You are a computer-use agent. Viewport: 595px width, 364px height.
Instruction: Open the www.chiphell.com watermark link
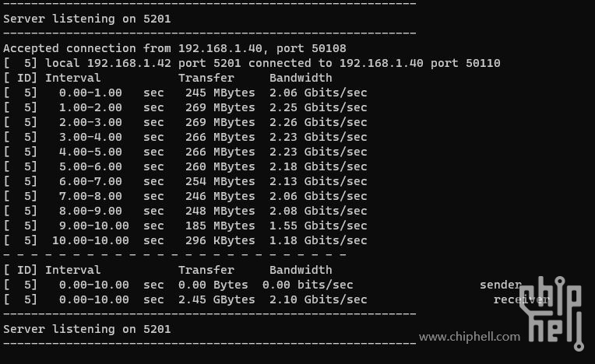[470, 337]
